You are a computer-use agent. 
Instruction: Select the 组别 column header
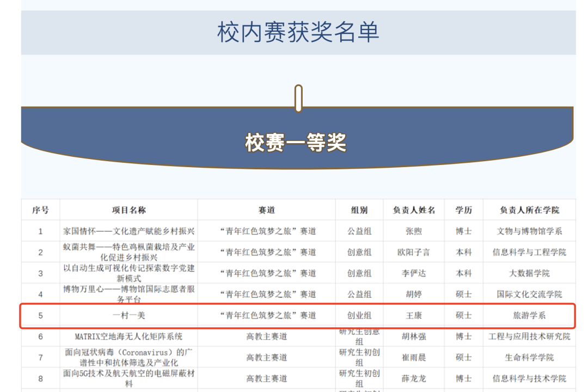359,210
